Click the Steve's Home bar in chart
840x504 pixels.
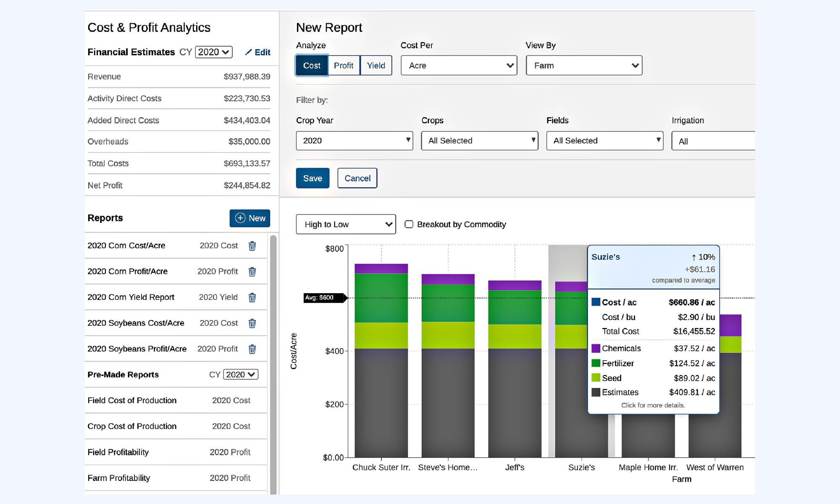click(x=448, y=366)
